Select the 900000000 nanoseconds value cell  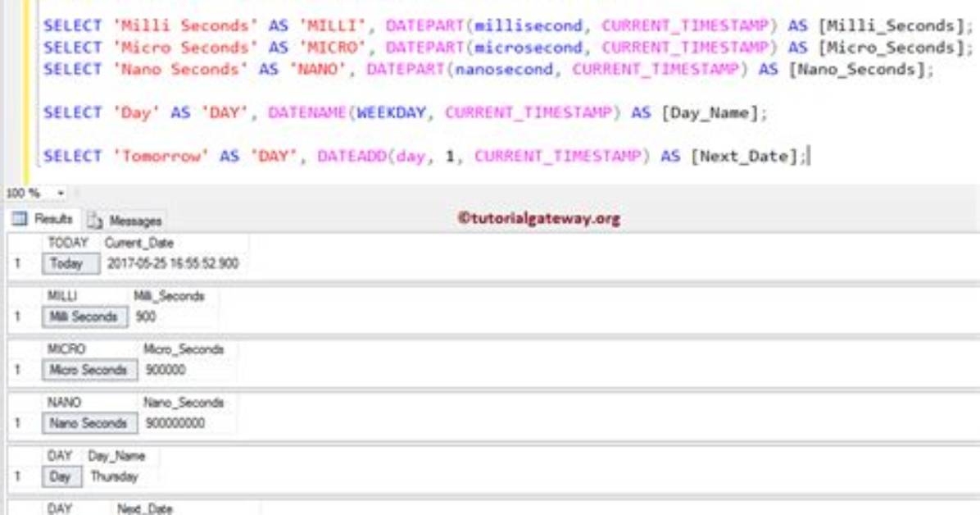point(175,423)
